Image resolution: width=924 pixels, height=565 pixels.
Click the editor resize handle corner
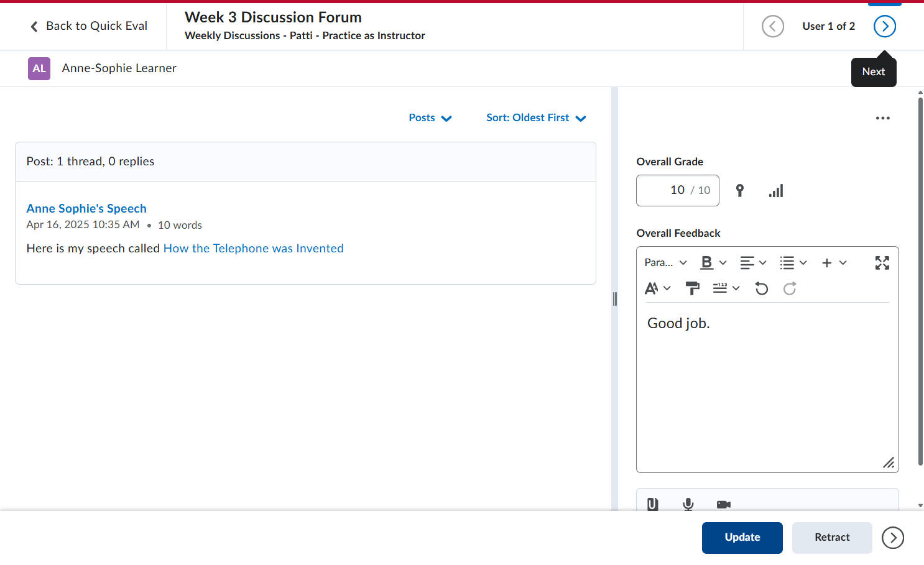pyautogui.click(x=889, y=462)
